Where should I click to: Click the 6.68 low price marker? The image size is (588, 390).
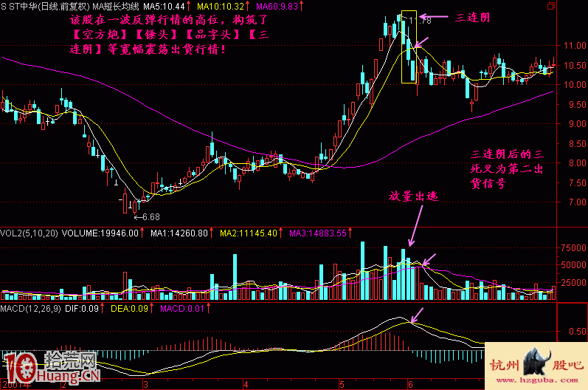[x=151, y=217]
